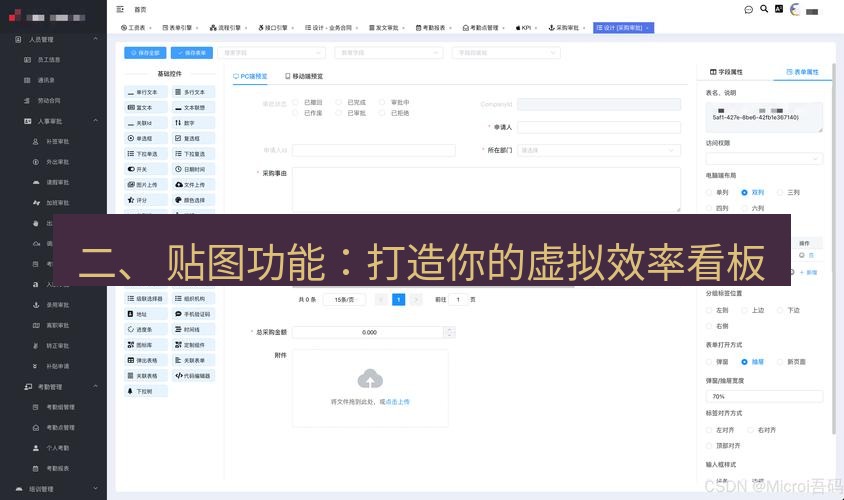Add a 下拉树 control
844x500 pixels.
pos(146,391)
